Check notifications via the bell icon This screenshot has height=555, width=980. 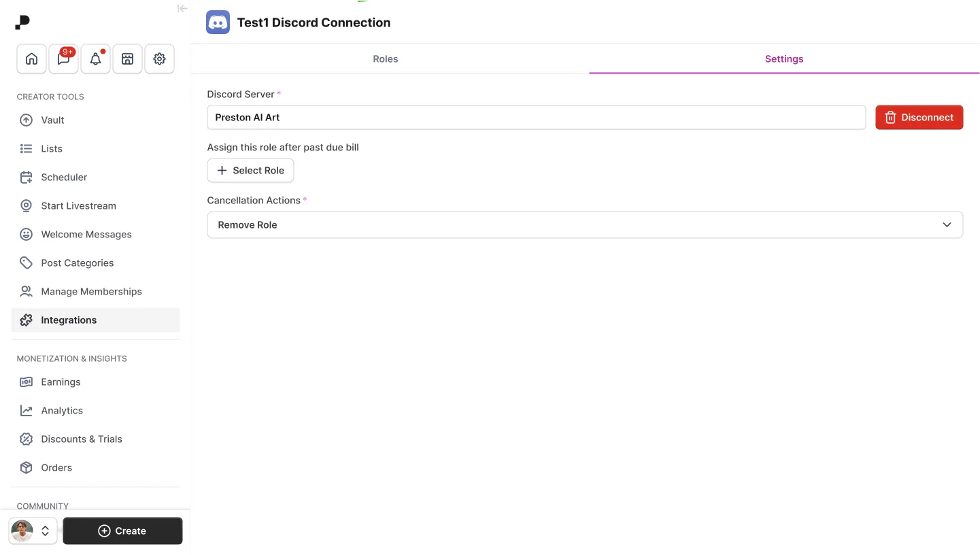(x=95, y=58)
